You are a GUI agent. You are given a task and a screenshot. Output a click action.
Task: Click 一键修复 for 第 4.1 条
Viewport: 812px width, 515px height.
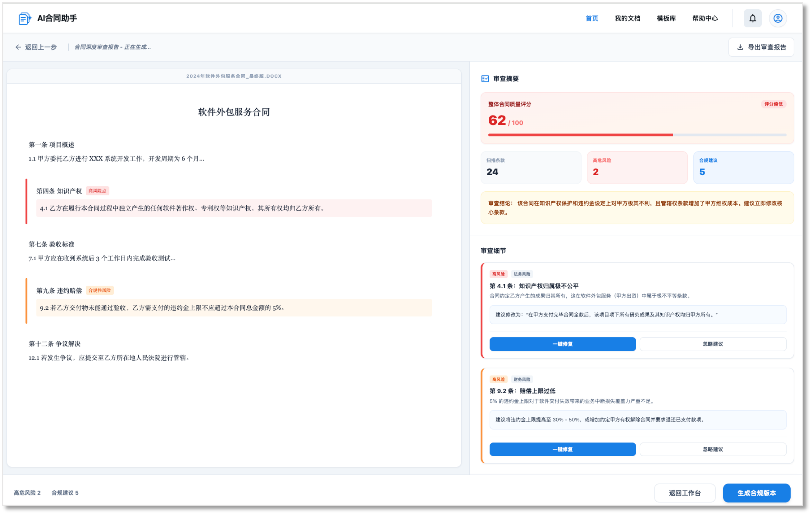pyautogui.click(x=562, y=344)
